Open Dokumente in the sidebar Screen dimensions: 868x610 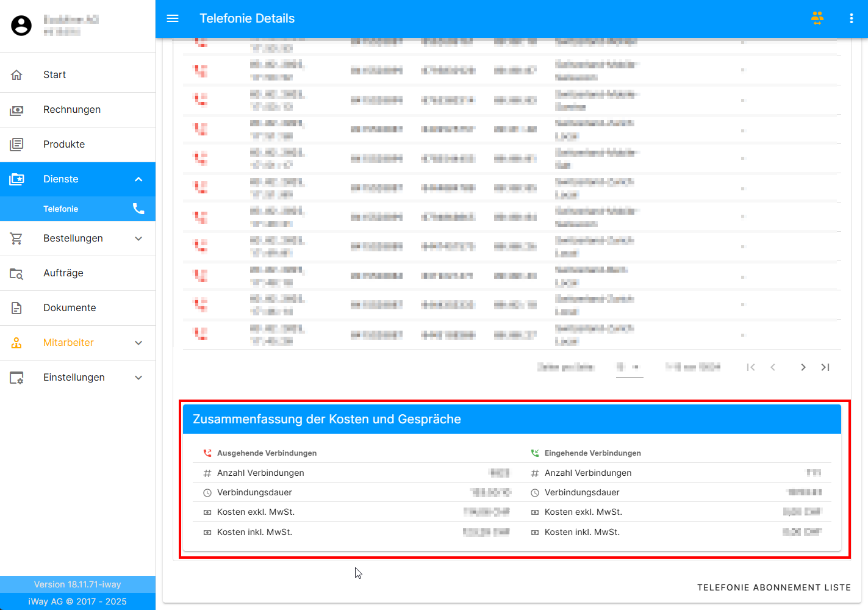pos(78,308)
